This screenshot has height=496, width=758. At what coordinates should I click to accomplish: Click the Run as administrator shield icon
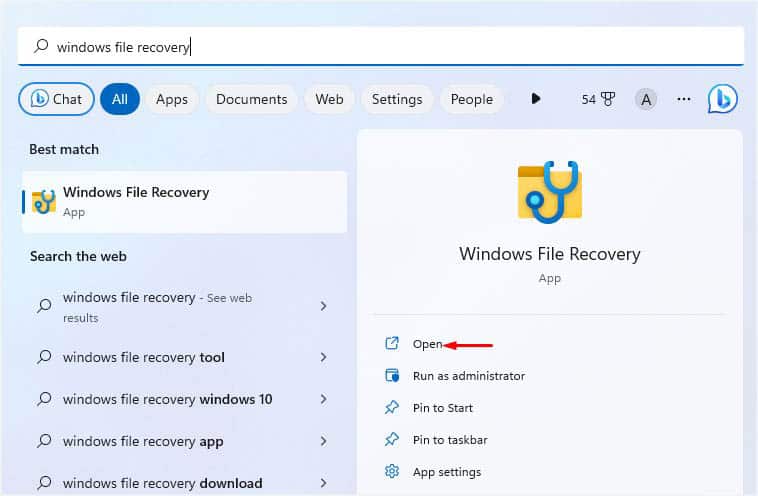pyautogui.click(x=392, y=375)
